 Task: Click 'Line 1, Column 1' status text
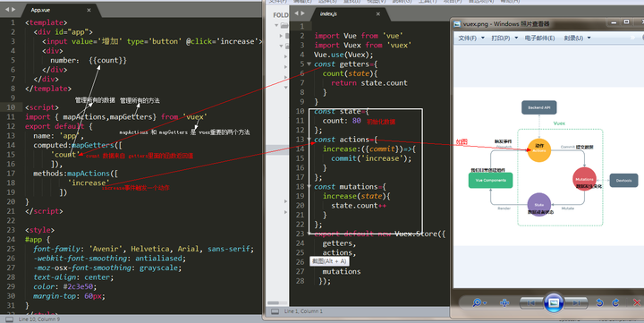coord(303,311)
